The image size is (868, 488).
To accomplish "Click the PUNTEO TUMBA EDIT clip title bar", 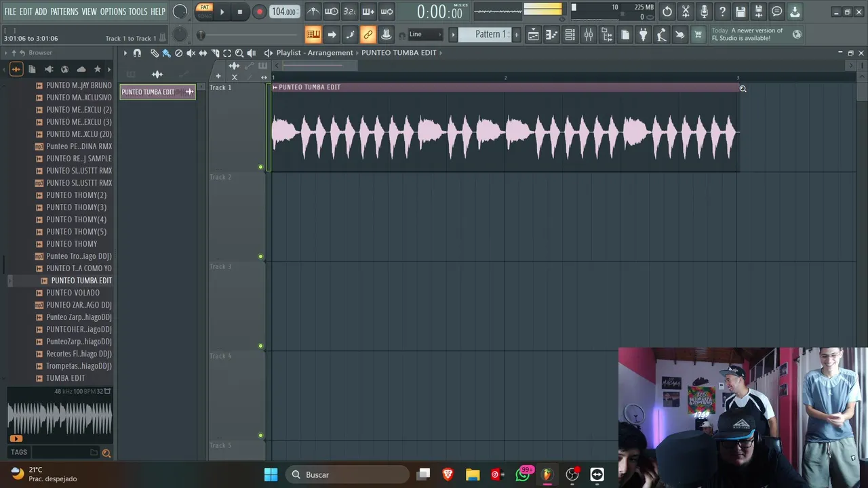I will [x=505, y=87].
